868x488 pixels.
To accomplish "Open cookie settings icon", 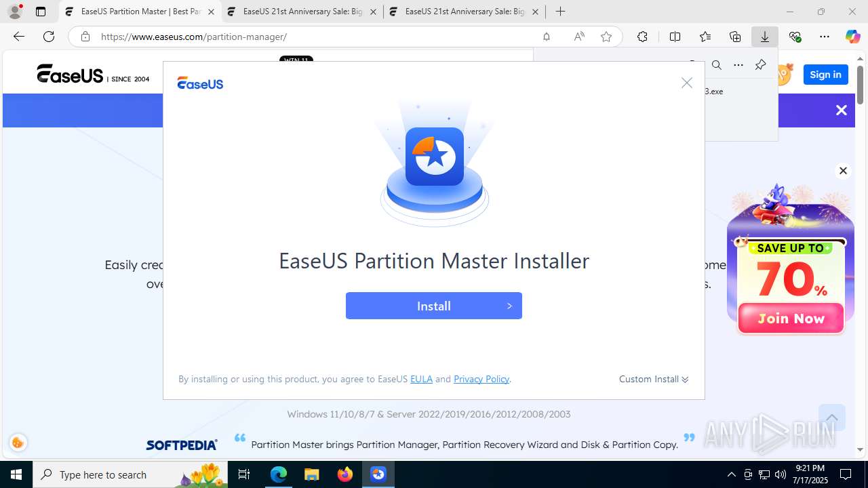I will click(18, 443).
